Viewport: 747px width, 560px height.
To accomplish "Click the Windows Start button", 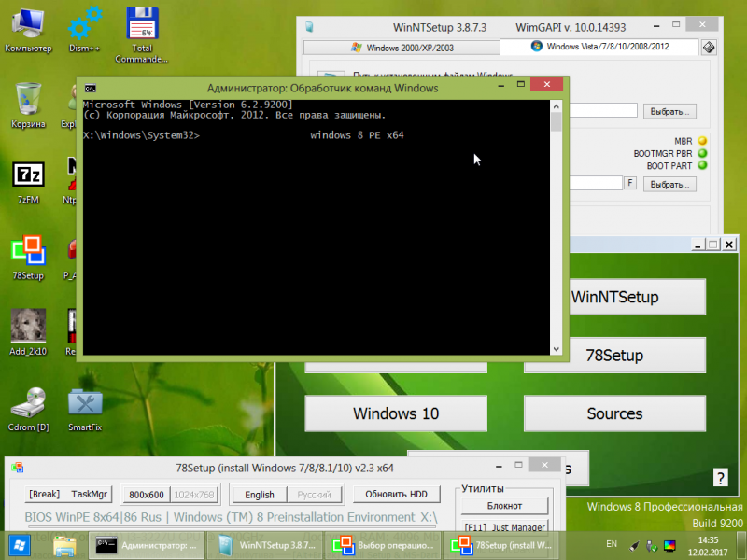I will (x=20, y=545).
